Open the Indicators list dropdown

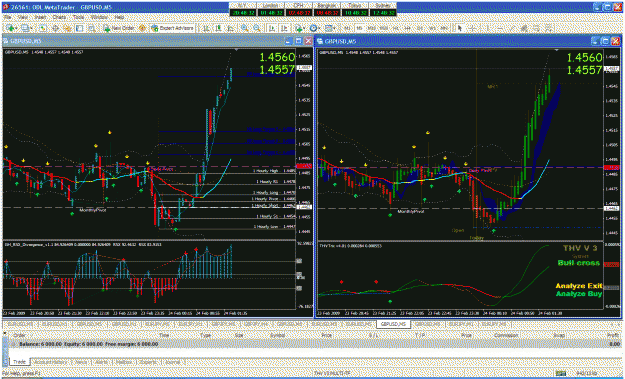[x=300, y=28]
